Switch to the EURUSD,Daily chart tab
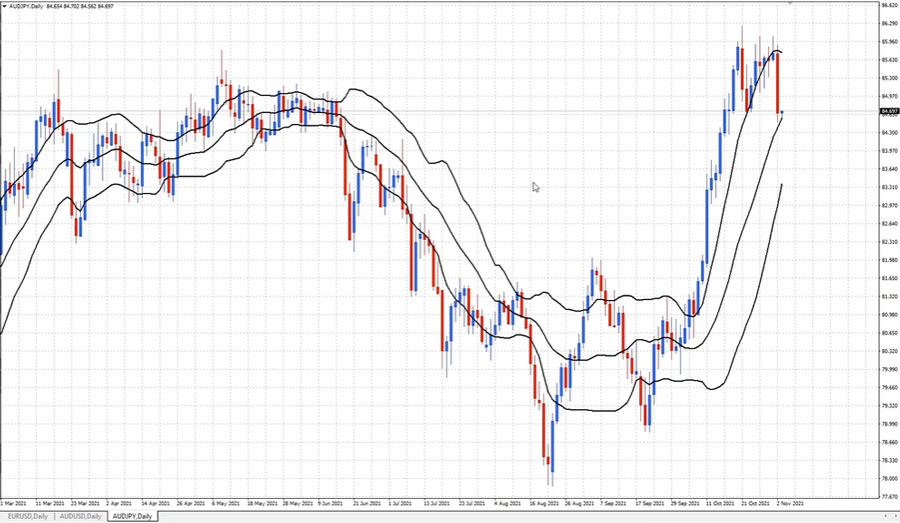 click(27, 516)
